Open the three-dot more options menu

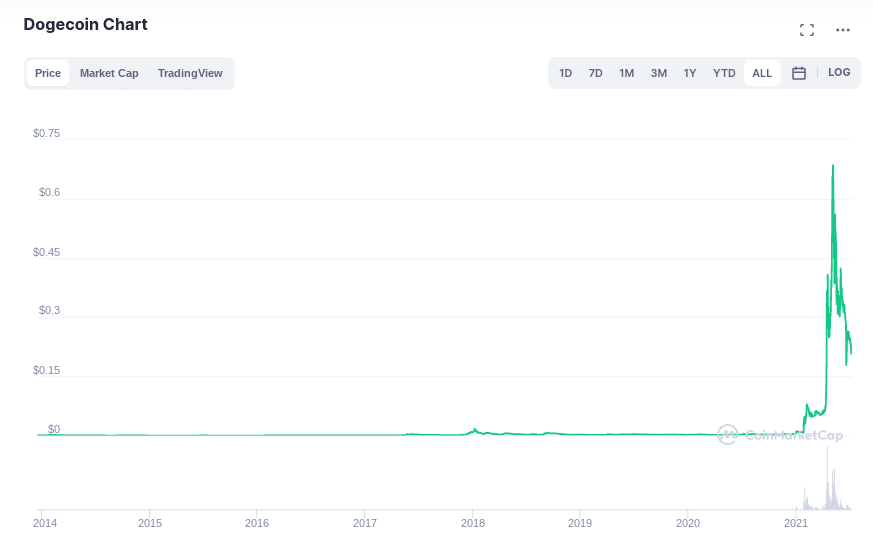tap(843, 30)
